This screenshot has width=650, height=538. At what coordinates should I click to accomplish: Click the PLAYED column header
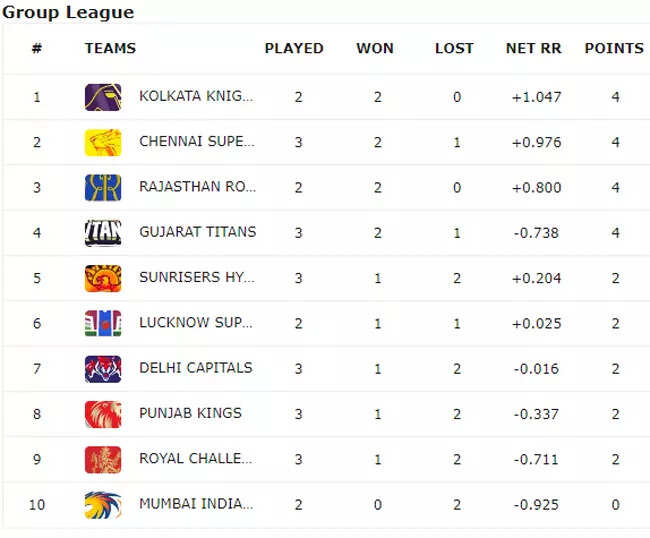pos(294,48)
